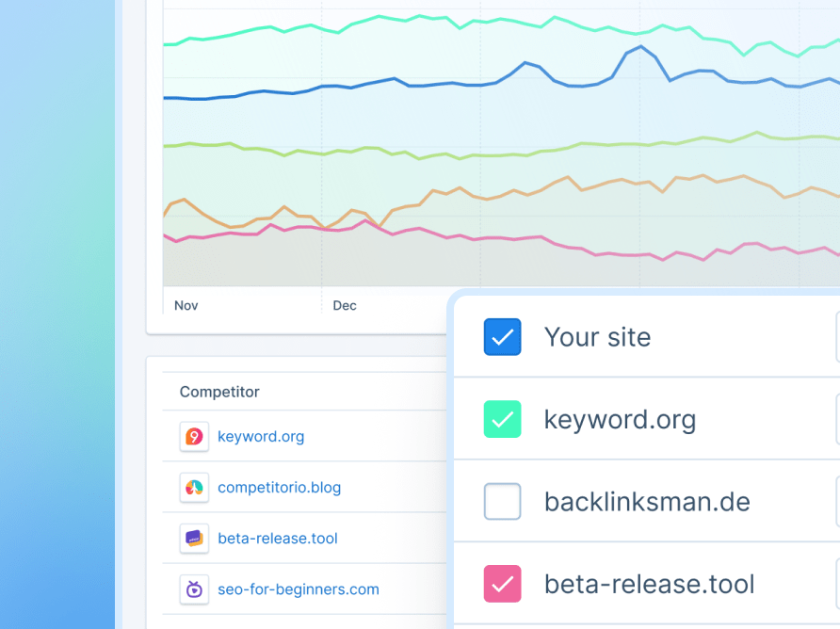
Task: Click the blue checkmark icon for Your site
Action: [x=502, y=336]
